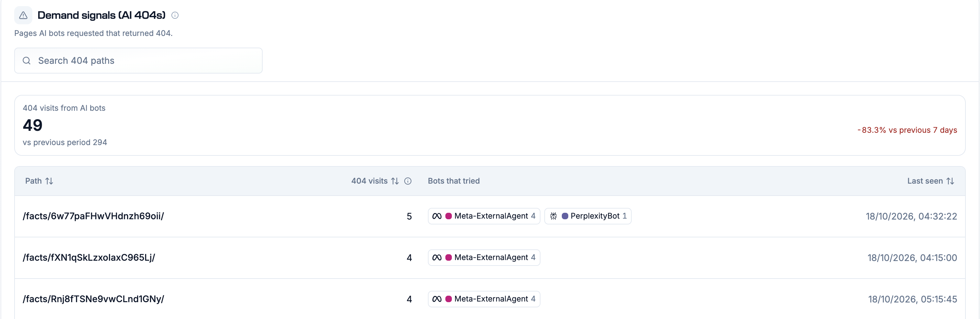This screenshot has height=319, width=980.
Task: Click the Meta logo icon in the 6w77paFHwVHdnzh69oii row
Action: click(x=437, y=216)
